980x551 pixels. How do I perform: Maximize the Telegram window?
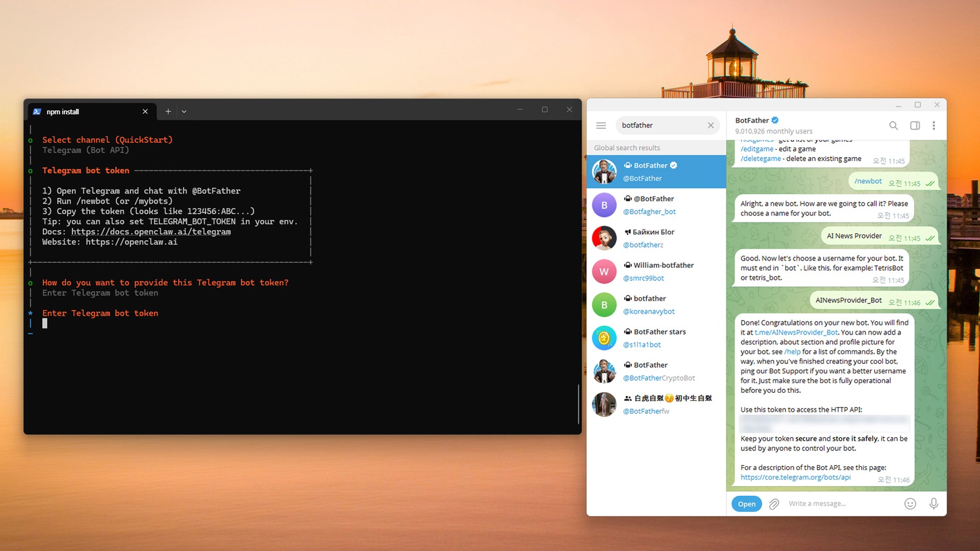click(917, 105)
